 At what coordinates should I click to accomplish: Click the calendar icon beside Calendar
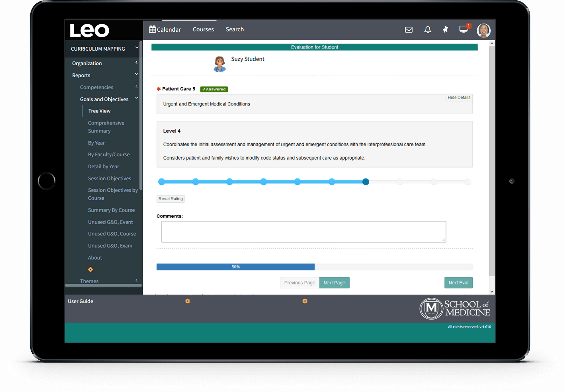pos(152,29)
